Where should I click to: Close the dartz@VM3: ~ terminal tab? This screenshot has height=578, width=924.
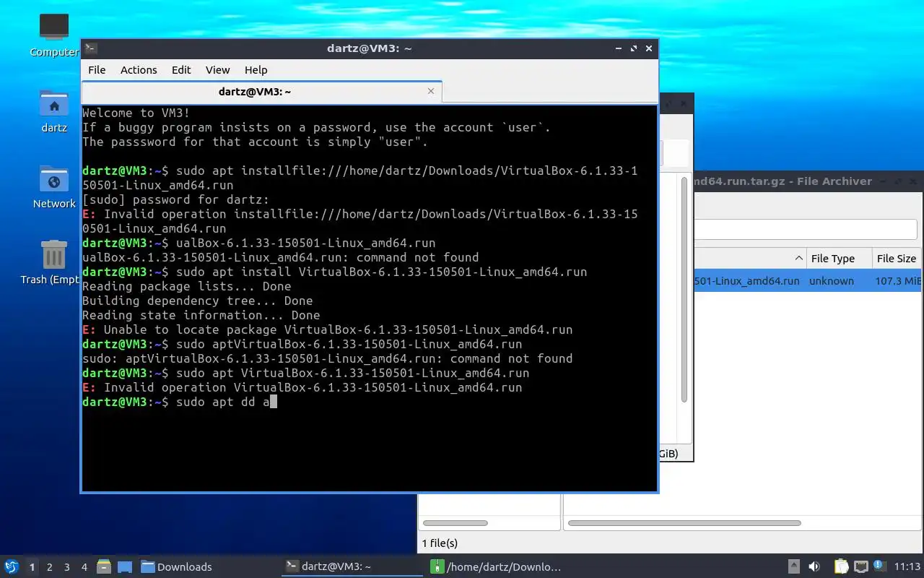(431, 91)
